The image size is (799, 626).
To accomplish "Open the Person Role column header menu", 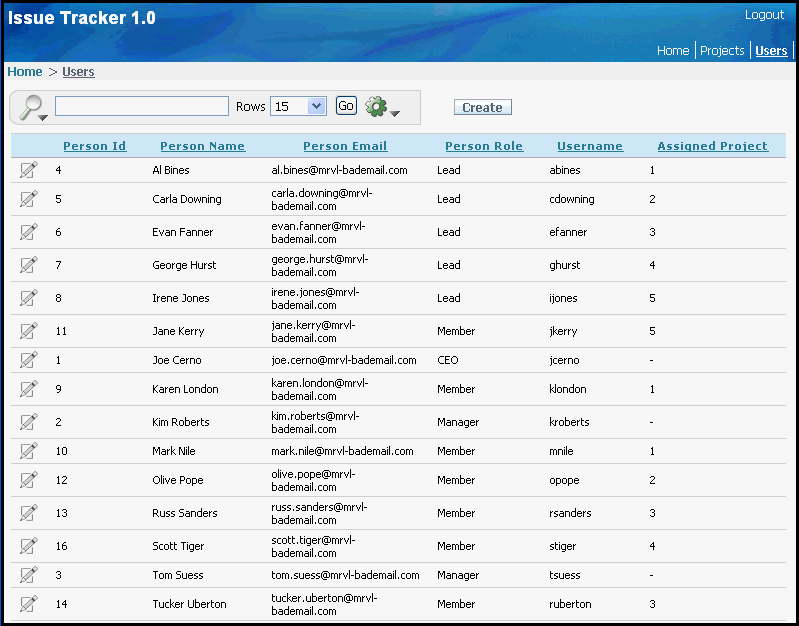I will click(483, 146).
